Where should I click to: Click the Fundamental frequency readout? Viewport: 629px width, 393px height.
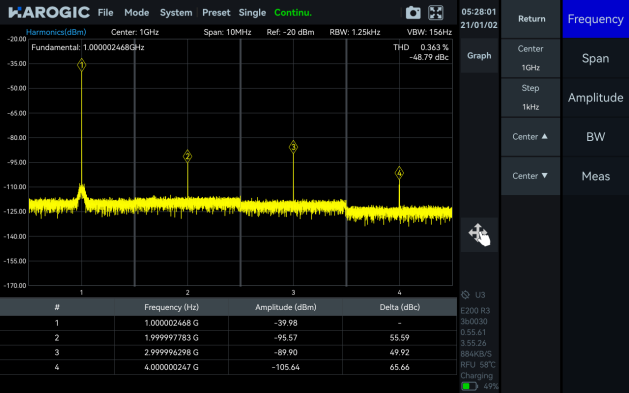(x=88, y=47)
